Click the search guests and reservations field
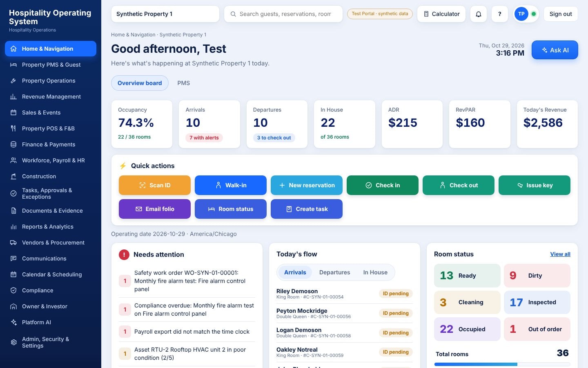588x368 pixels. click(283, 14)
